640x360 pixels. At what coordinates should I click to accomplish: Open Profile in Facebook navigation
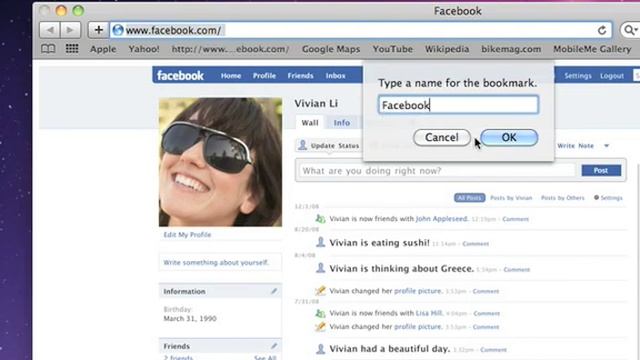coord(264,76)
